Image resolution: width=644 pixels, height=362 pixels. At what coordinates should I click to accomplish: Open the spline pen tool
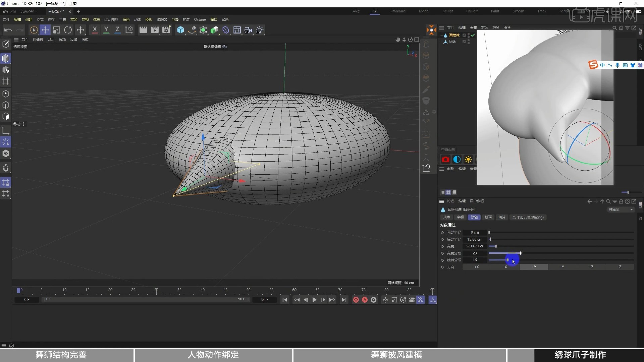point(192,30)
